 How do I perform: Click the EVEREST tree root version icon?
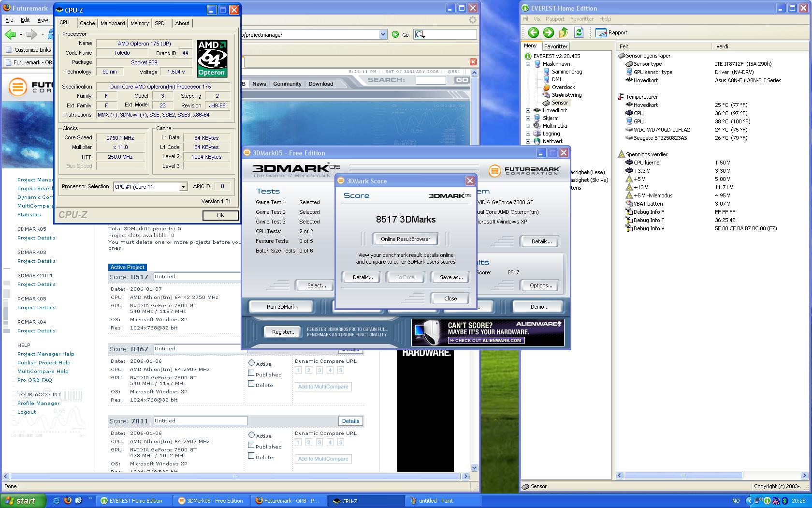click(x=528, y=56)
